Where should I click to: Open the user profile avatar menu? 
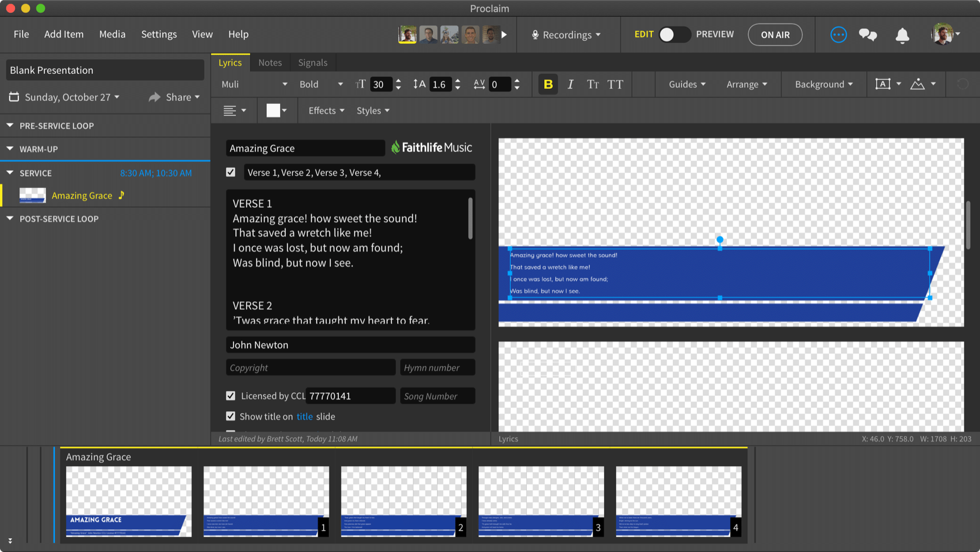(945, 34)
